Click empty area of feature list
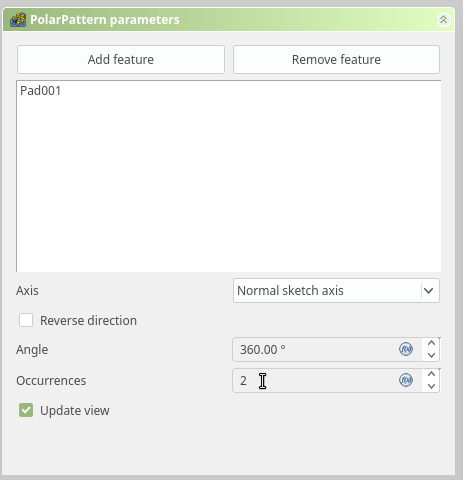Screen dimensions: 465x480 coord(229,187)
